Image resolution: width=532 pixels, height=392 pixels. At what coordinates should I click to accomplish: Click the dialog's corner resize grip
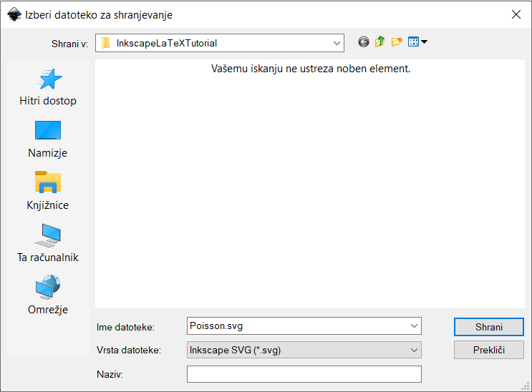pyautogui.click(x=526, y=386)
